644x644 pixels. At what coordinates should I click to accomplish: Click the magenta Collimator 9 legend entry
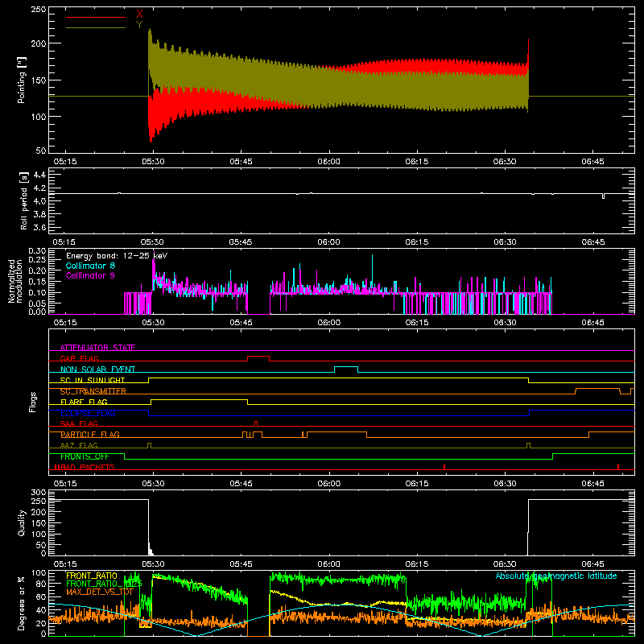[90, 275]
